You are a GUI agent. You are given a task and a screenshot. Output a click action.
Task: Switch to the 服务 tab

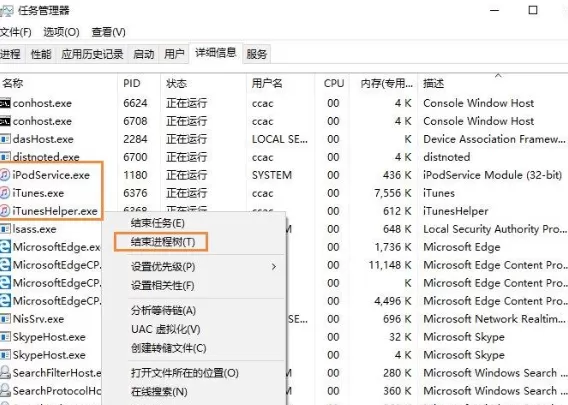pyautogui.click(x=256, y=54)
